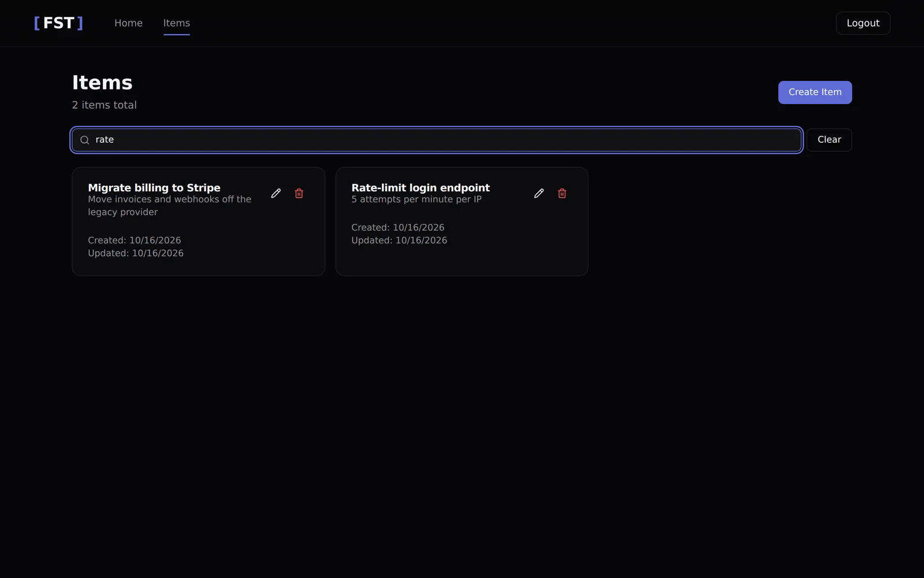
Task: Click the magnifier icon in search box
Action: 85,140
